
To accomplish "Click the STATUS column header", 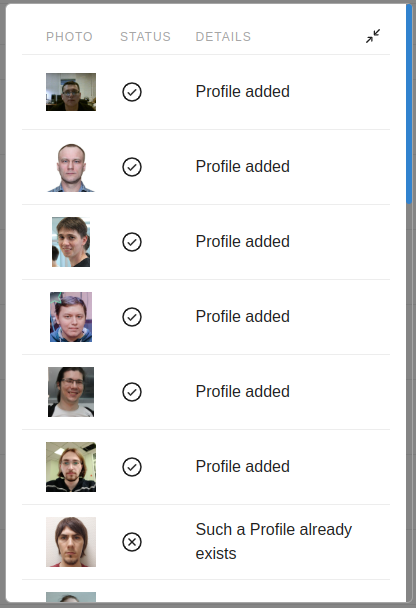I will tap(145, 36).
